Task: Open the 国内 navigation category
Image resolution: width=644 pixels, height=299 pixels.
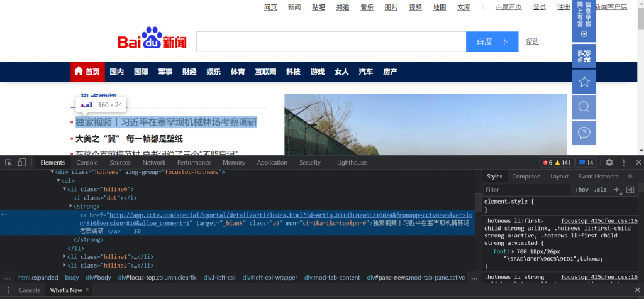Action: [x=116, y=72]
